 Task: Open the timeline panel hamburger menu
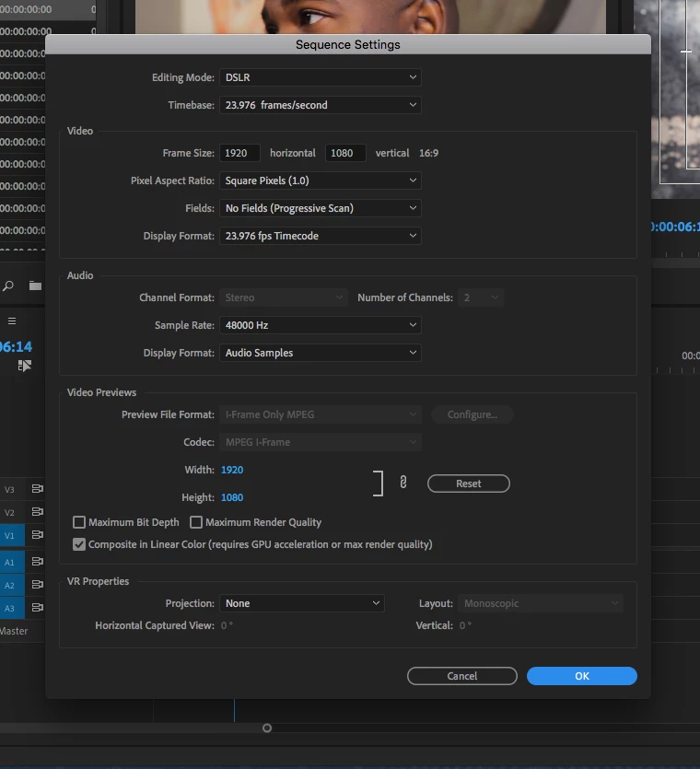click(x=12, y=320)
